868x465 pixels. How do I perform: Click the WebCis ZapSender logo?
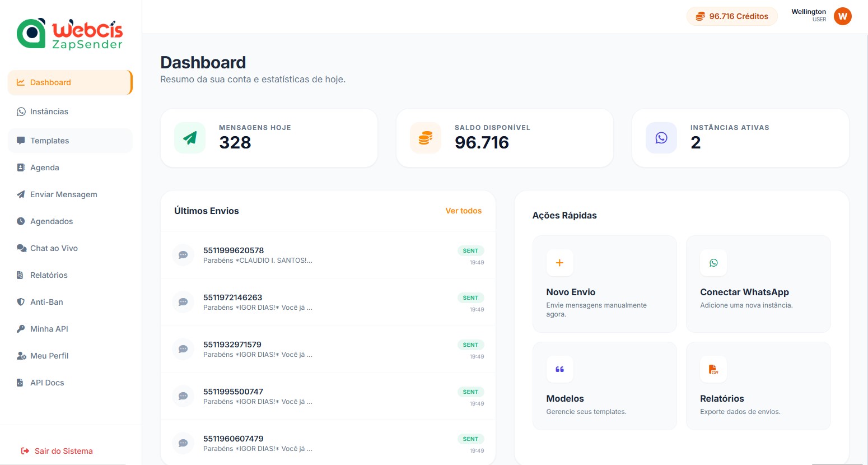coord(69,34)
